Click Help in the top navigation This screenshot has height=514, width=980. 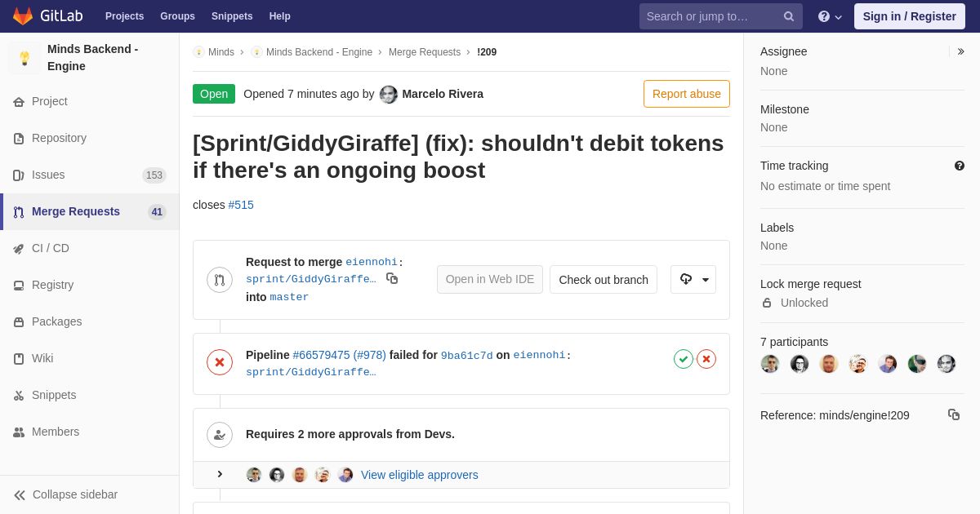pyautogui.click(x=280, y=16)
